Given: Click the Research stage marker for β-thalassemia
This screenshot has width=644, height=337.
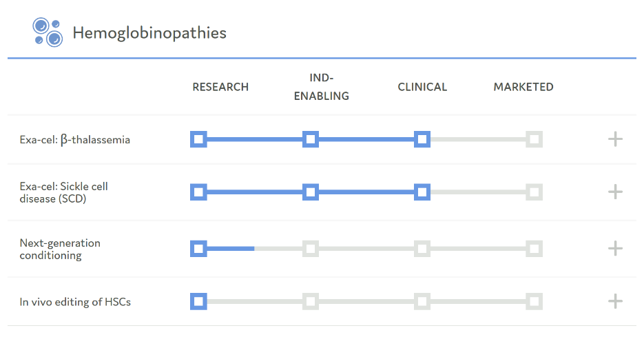Looking at the screenshot, I should click(198, 140).
